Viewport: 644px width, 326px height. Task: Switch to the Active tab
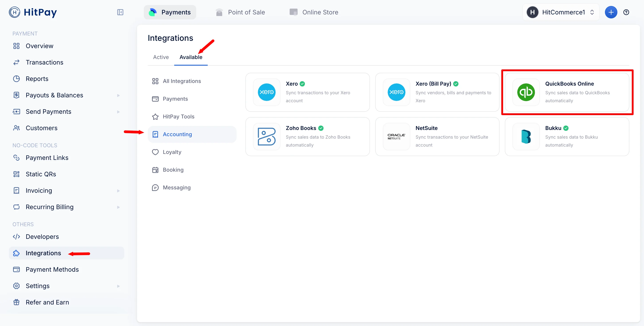click(x=161, y=57)
